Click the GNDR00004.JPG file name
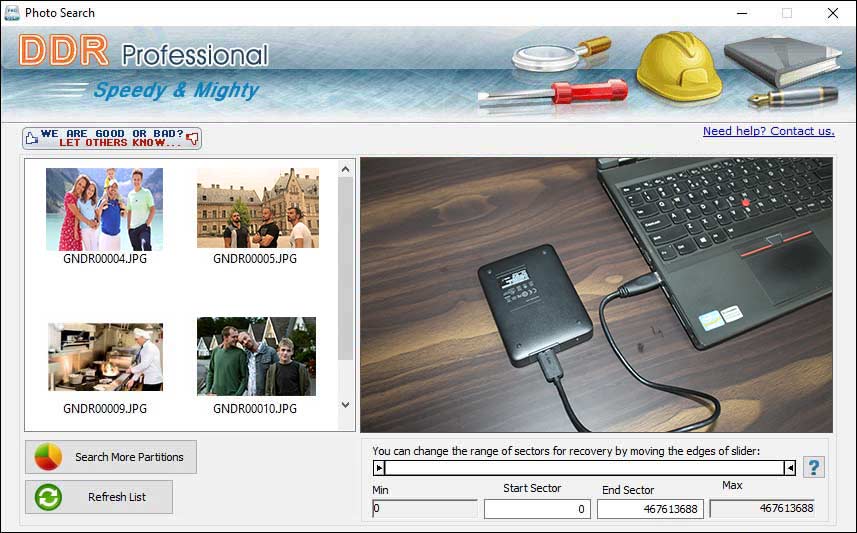This screenshot has height=533, width=857. tap(105, 259)
